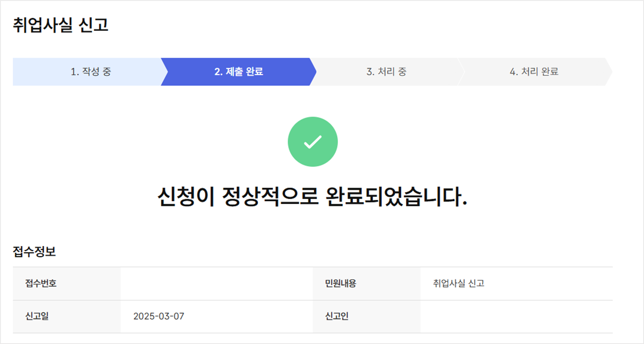
Task: Click the '신고일' label cell
Action: tap(67, 317)
